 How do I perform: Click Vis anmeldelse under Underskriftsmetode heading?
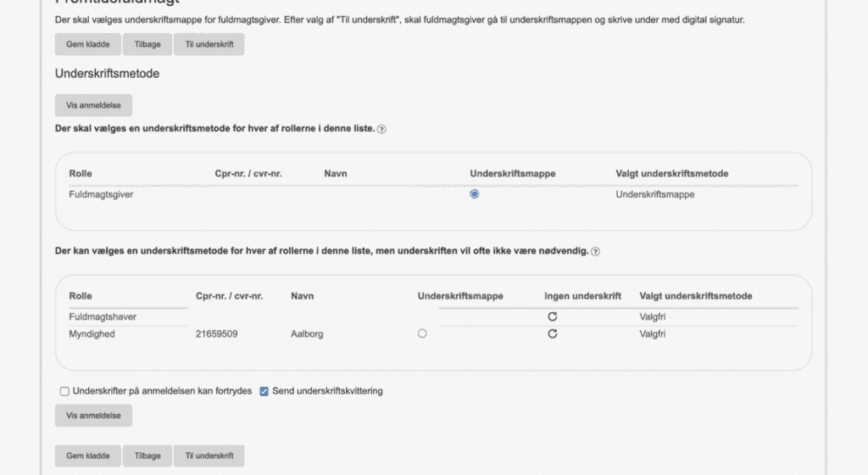click(93, 105)
